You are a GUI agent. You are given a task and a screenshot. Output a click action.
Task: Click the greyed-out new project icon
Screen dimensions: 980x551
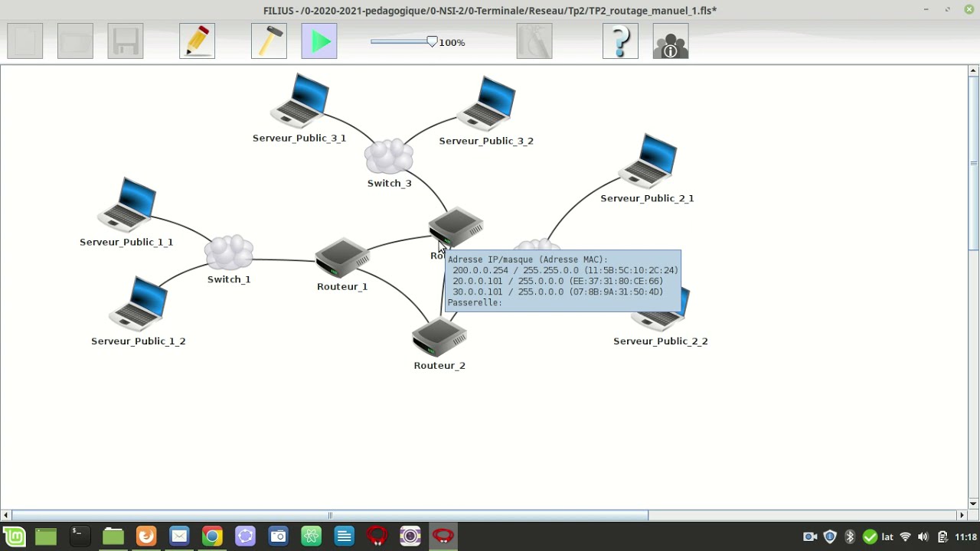click(x=25, y=41)
